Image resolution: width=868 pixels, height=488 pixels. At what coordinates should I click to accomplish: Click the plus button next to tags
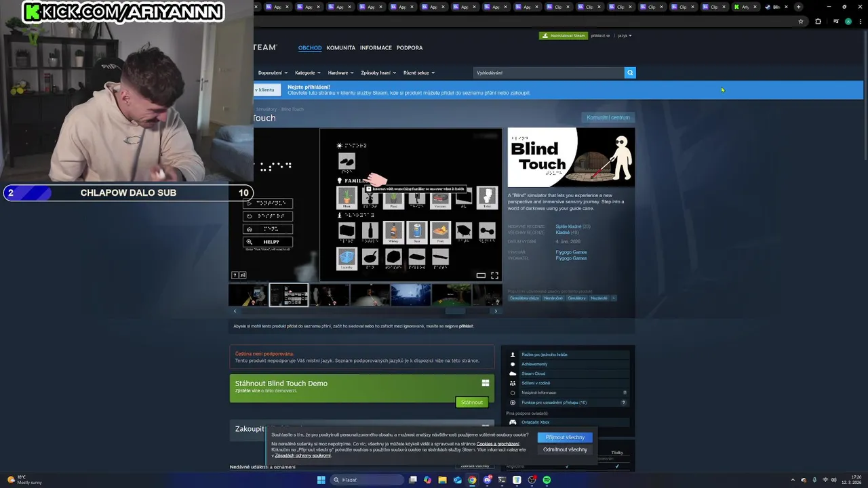point(614,298)
